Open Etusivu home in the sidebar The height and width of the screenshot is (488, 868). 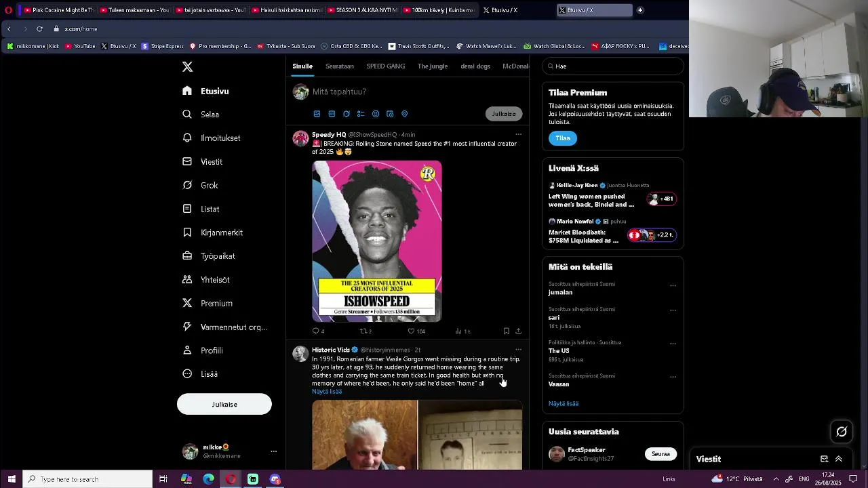click(x=206, y=91)
